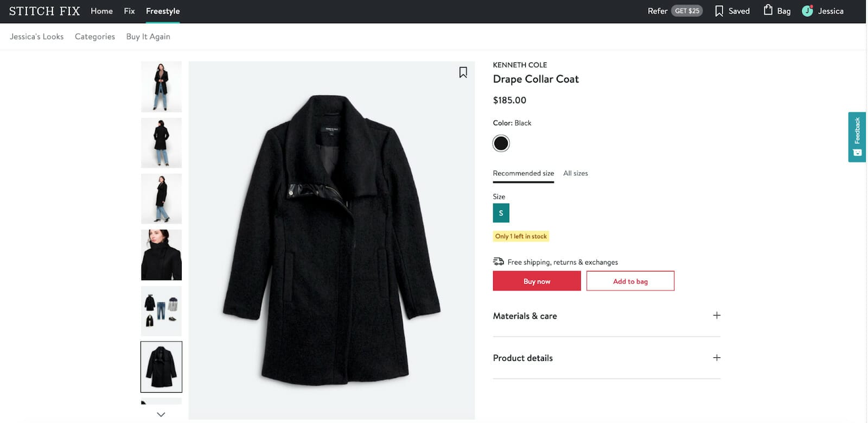Select size S option

(501, 213)
